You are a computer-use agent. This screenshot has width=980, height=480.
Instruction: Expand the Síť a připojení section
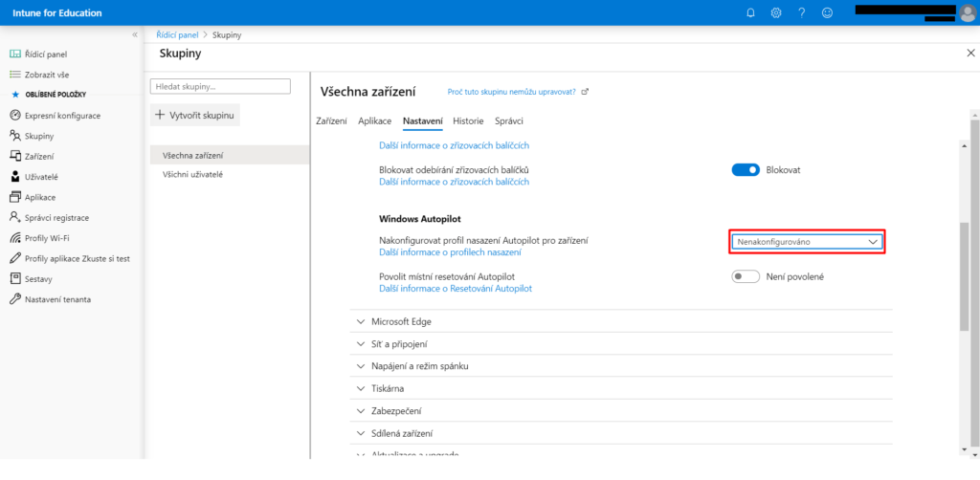coord(399,343)
